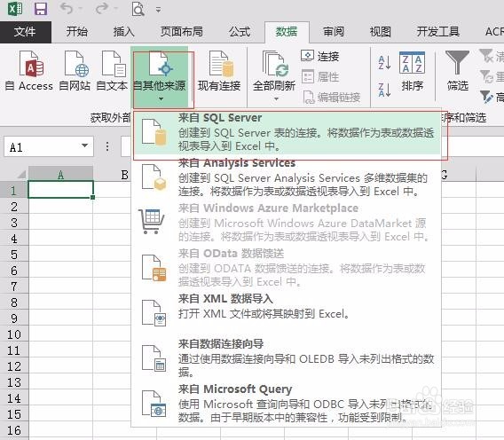Click cell A1 in the sheet
The image size is (504, 440).
60,190
